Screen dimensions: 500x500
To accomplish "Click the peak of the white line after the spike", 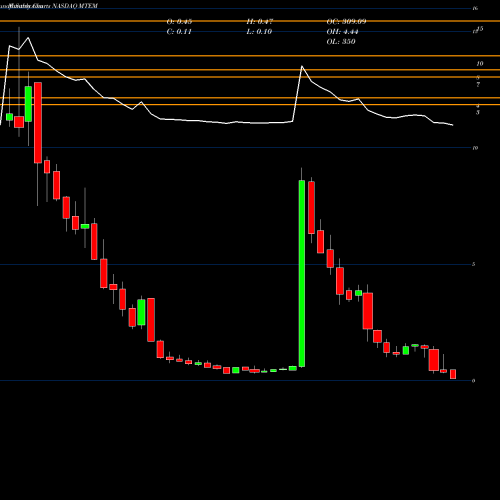I will (302, 66).
